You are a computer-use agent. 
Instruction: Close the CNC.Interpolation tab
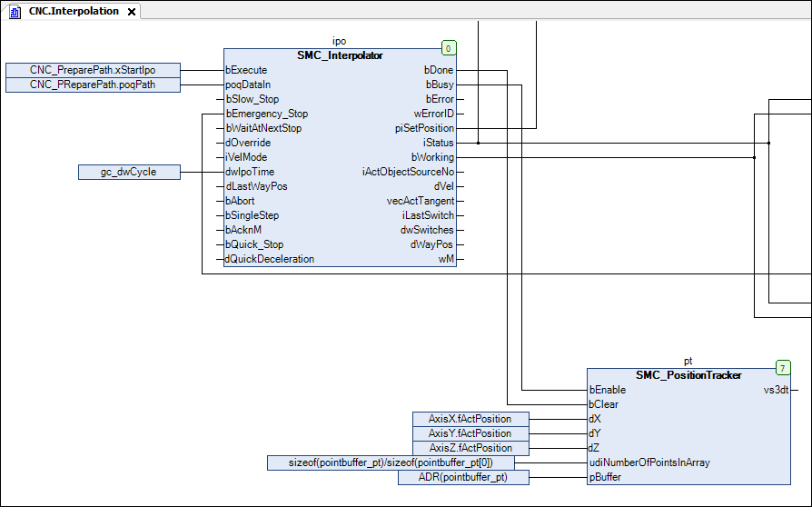point(132,12)
